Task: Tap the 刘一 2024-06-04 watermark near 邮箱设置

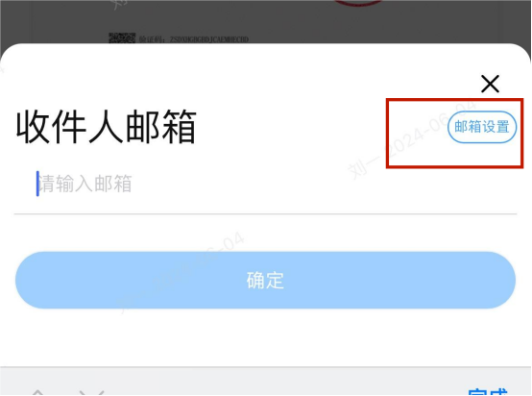Action: [x=412, y=141]
